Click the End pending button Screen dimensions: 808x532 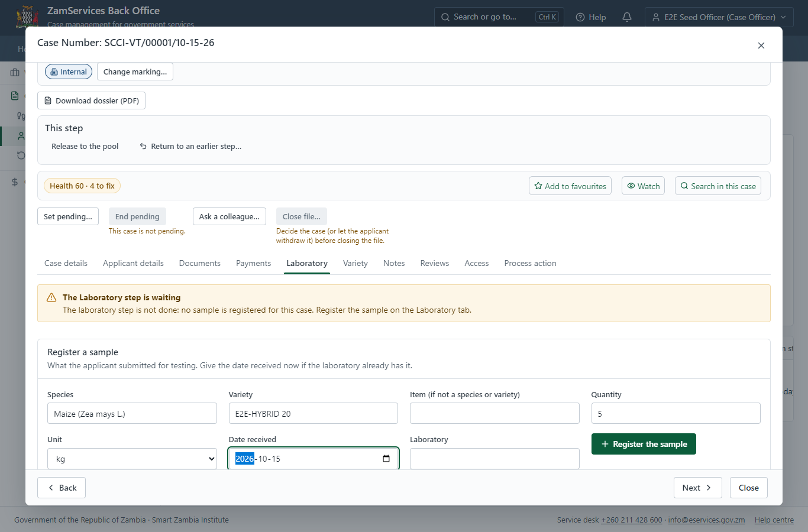(x=137, y=216)
